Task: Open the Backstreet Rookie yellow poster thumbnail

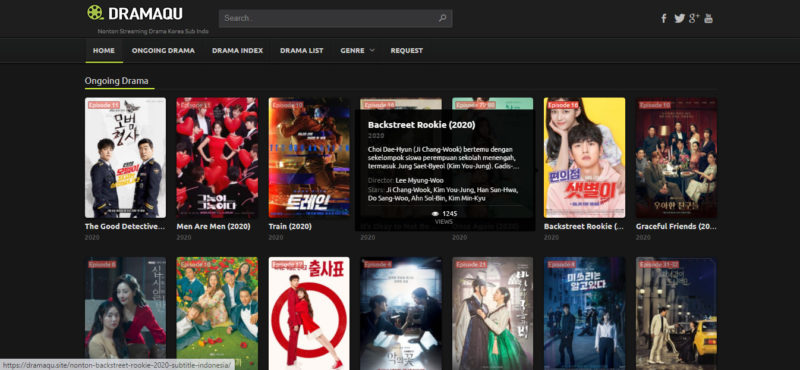Action: (584, 158)
